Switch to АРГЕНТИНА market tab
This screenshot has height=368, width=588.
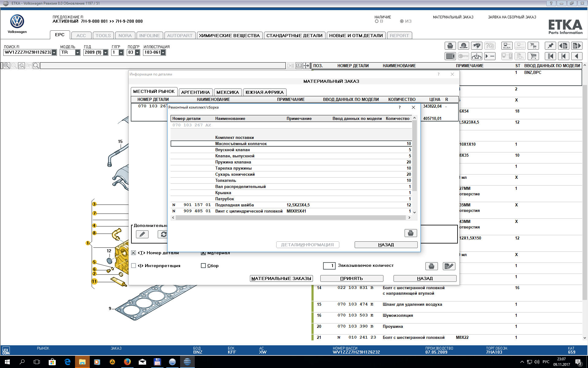tap(195, 92)
